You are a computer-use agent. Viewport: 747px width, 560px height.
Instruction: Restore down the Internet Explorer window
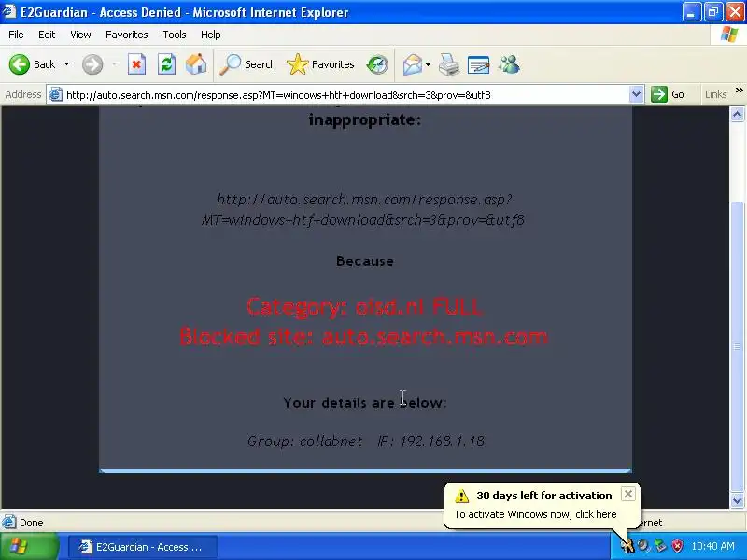(x=713, y=12)
